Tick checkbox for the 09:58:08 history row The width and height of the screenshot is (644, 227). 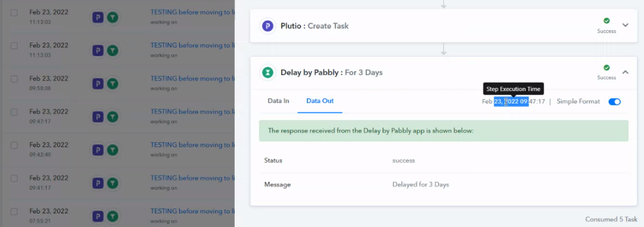(x=14, y=79)
